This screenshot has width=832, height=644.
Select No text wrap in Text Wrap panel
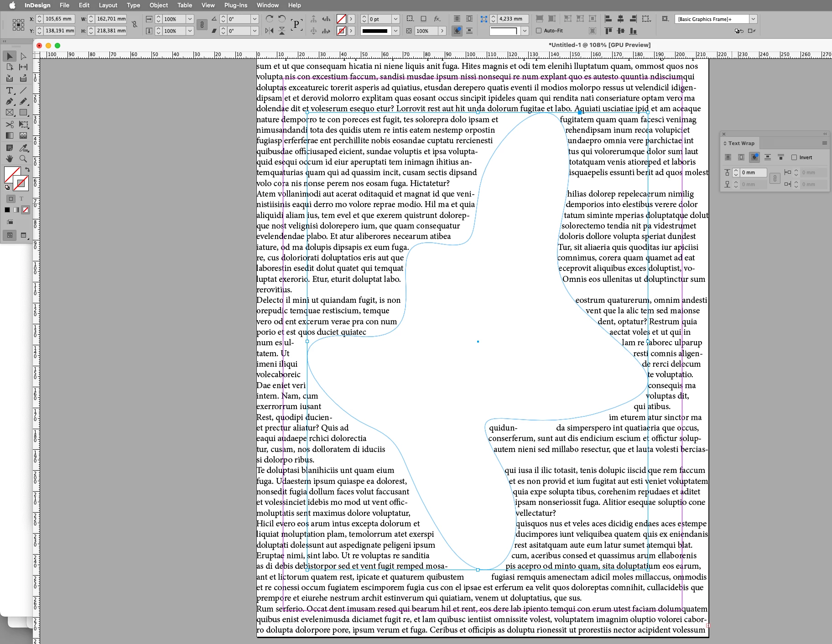[x=728, y=157]
